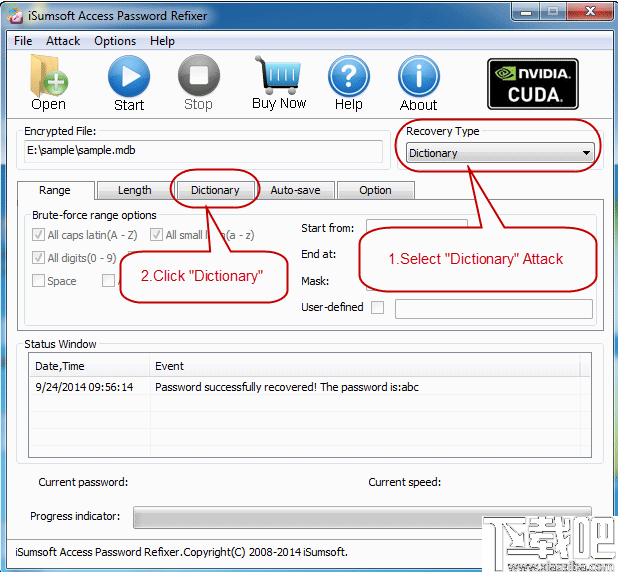Toggle All small latin(a - z) checkbox
The image size is (618, 572).
tap(156, 235)
